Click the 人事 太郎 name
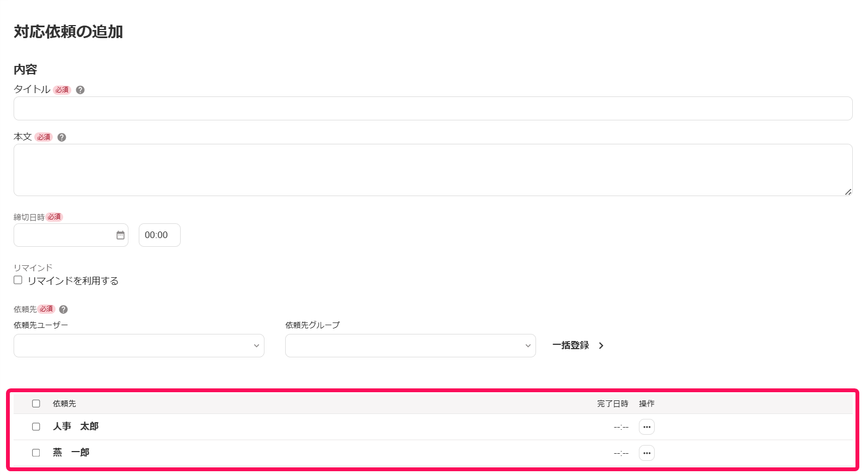This screenshot has width=868, height=475. click(x=76, y=427)
